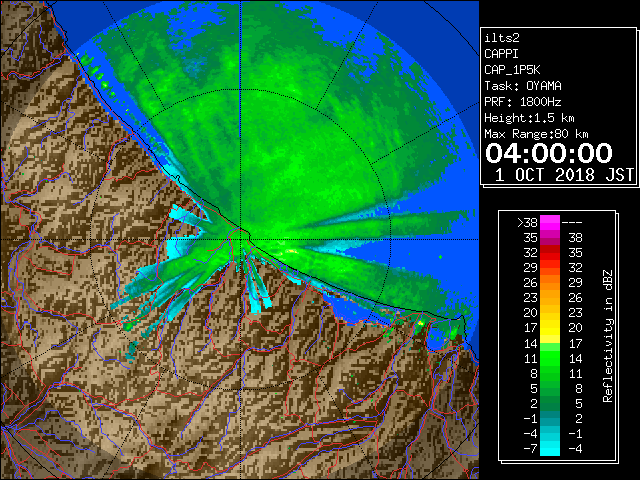The height and width of the screenshot is (480, 640).
Task: Click the yellow 17 dBZ legend swatch
Action: point(550,328)
